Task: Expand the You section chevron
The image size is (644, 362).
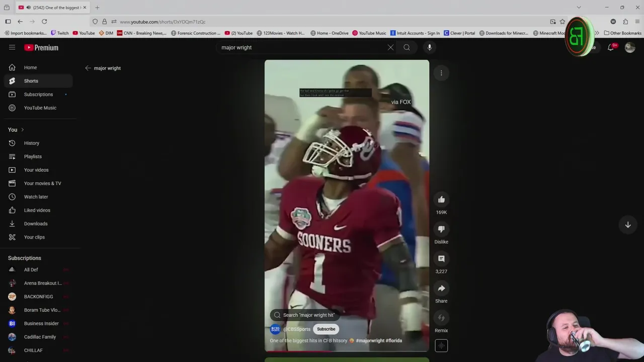Action: pos(22,130)
